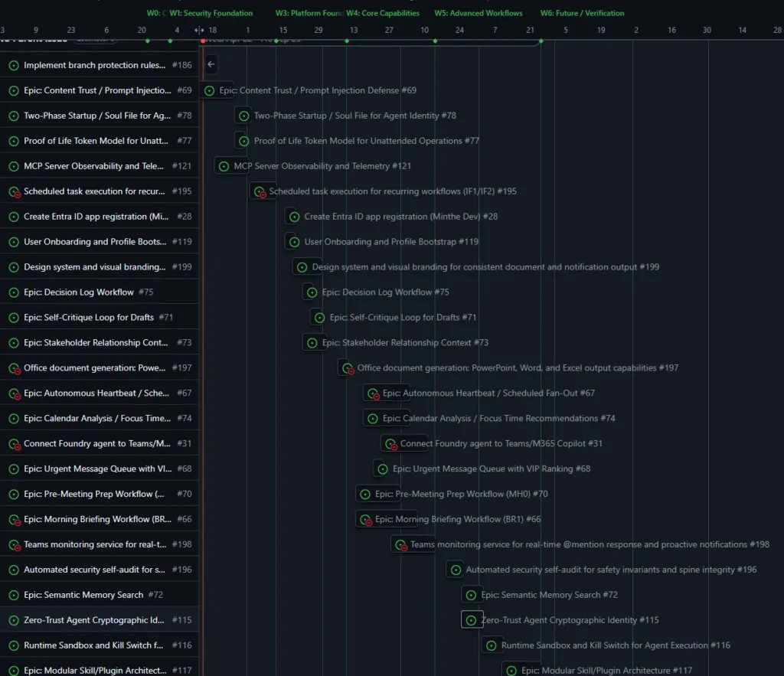
Task: Click status icon on Automated security self-audit timeline bar
Action: coord(456,570)
